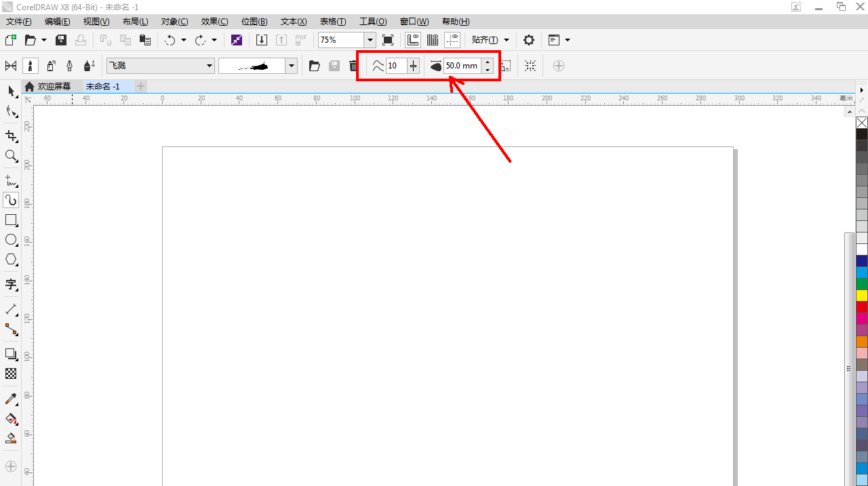Click the 50.0 mm stroke width field

click(462, 66)
